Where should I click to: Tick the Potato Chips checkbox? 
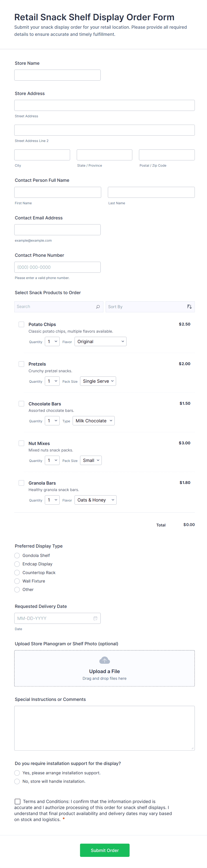tap(21, 324)
